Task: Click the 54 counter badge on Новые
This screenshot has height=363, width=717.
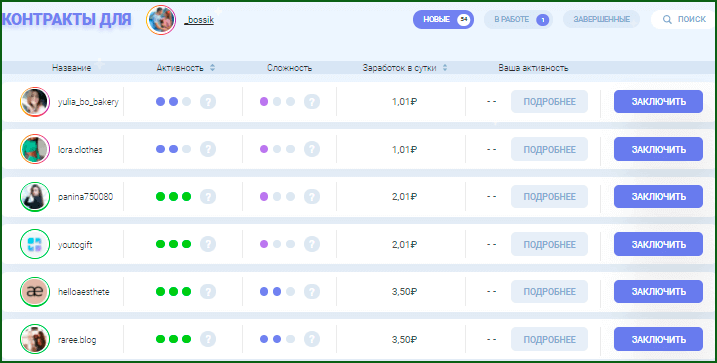Action: (464, 20)
